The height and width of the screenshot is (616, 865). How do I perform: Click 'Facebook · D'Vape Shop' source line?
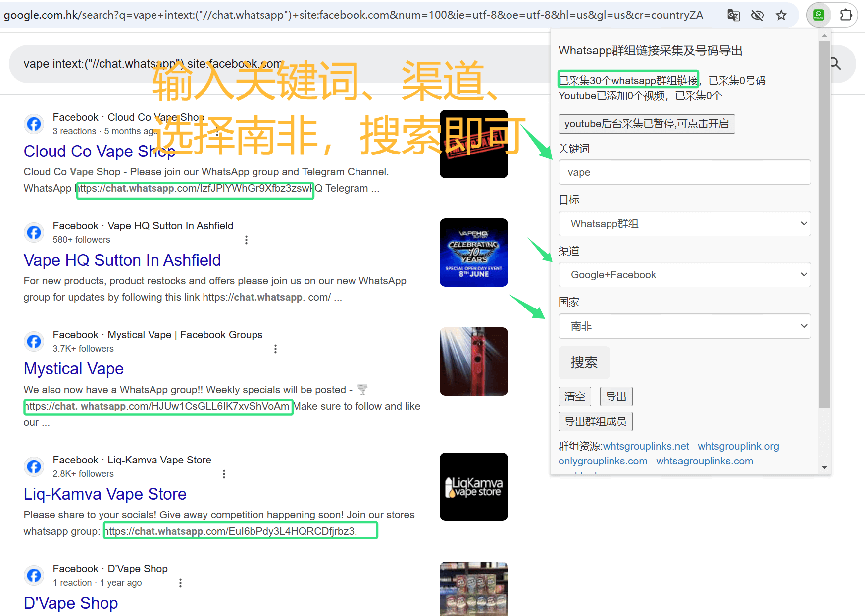110,569
